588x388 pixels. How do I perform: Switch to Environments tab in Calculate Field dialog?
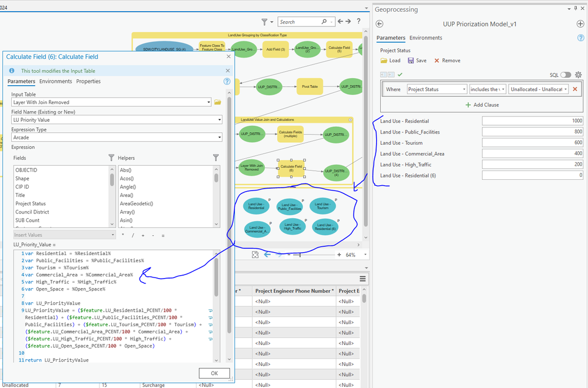(x=55, y=81)
